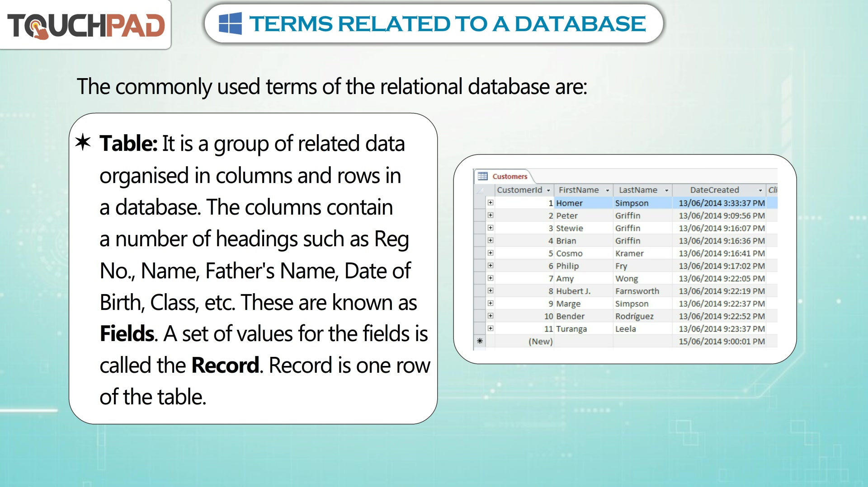Select the 'Bender' first name cell
Viewport: 868px width, 487px height.
[583, 316]
